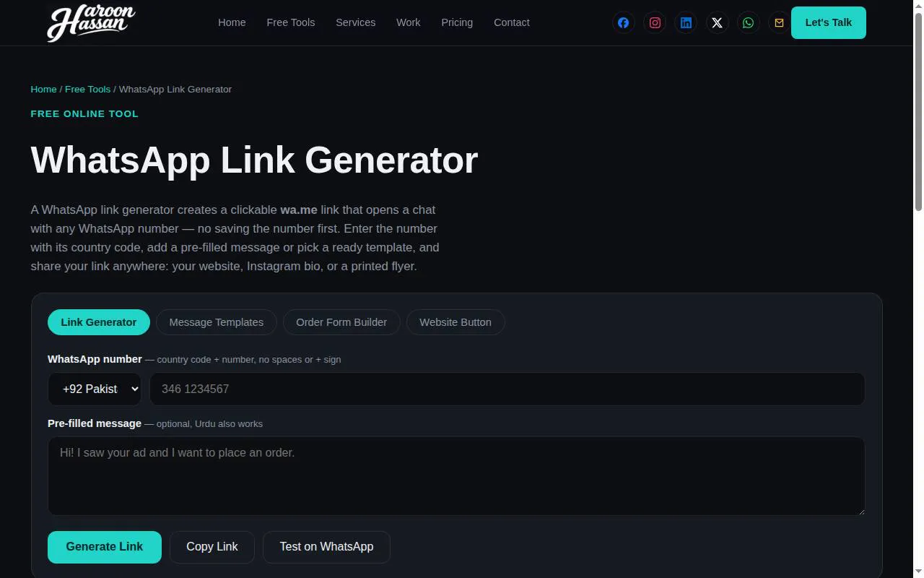Open the Work navigation item

[408, 22]
